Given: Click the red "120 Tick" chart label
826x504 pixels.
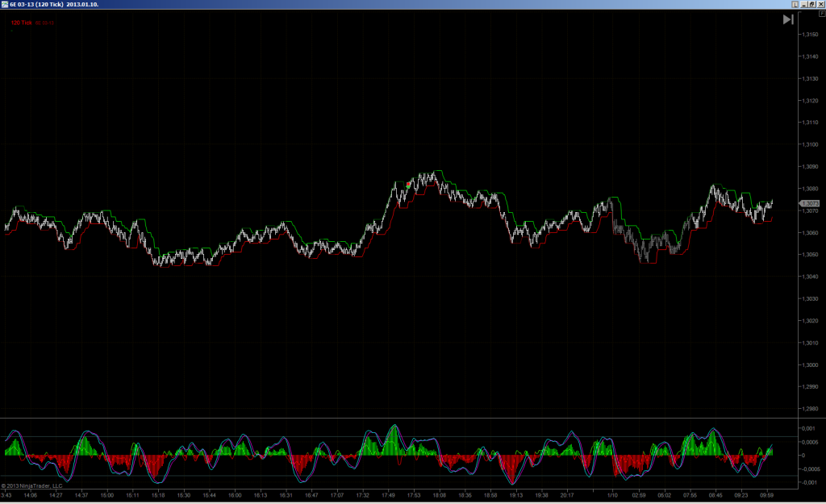Looking at the screenshot, I should coord(22,23).
